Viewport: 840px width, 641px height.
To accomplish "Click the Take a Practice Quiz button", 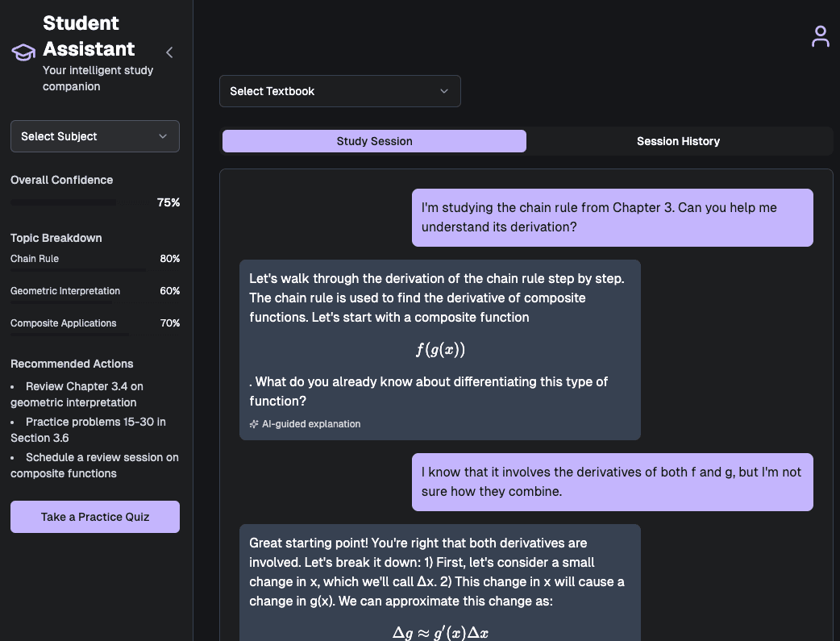I will point(94,517).
